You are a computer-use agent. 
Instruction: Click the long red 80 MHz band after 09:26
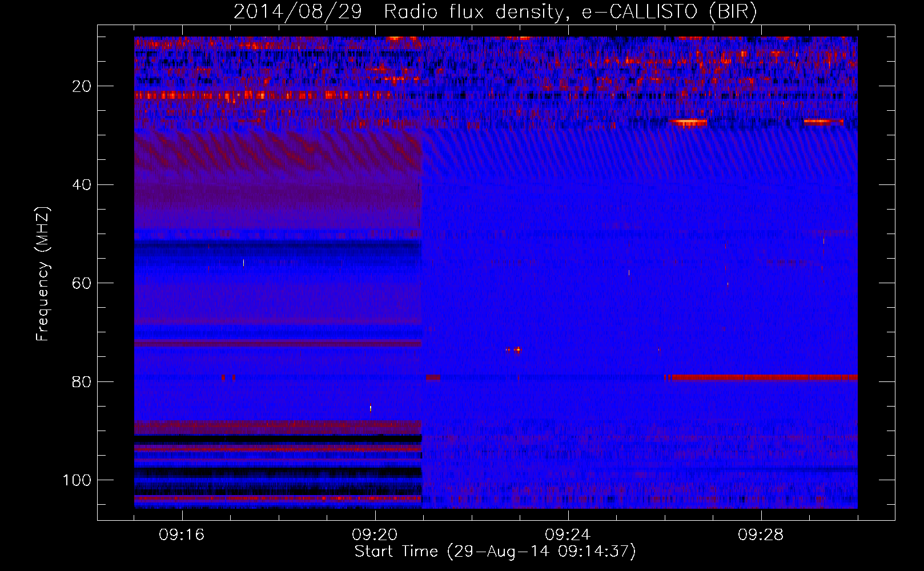tap(765, 377)
